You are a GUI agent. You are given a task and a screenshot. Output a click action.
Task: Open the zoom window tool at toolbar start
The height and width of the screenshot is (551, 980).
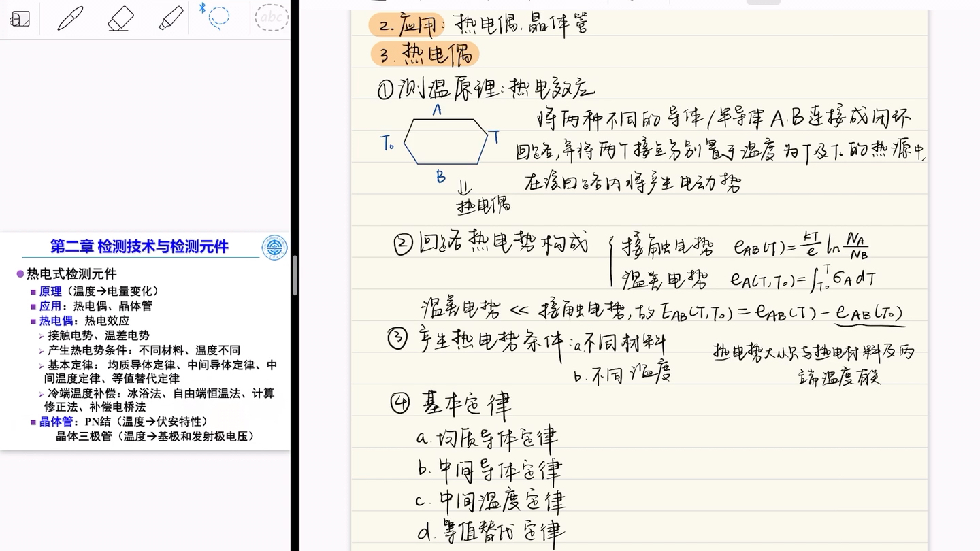(20, 19)
